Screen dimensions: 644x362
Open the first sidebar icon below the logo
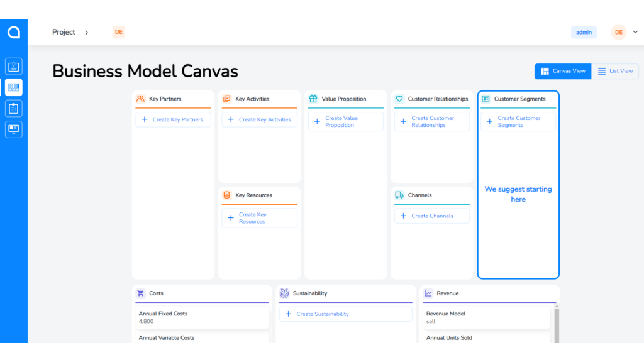click(x=14, y=67)
